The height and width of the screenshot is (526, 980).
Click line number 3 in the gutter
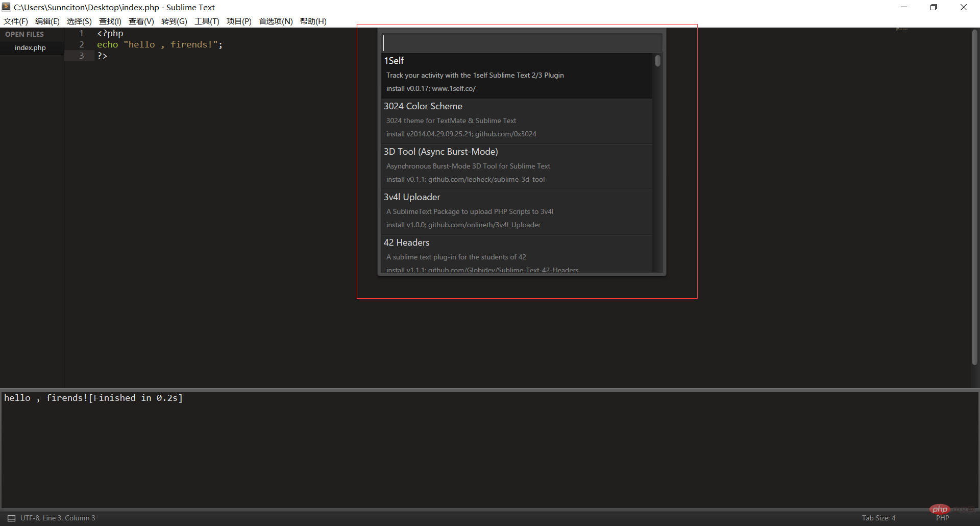[x=81, y=56]
